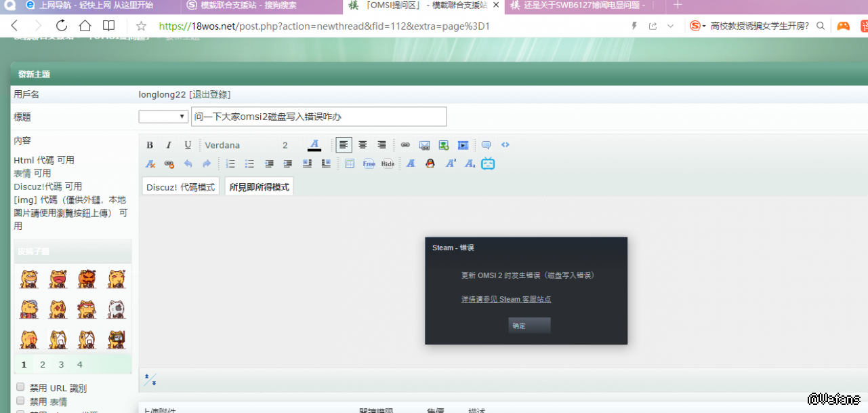
Task: Check the 禁用 URL 識別 checkbox
Action: click(20, 387)
